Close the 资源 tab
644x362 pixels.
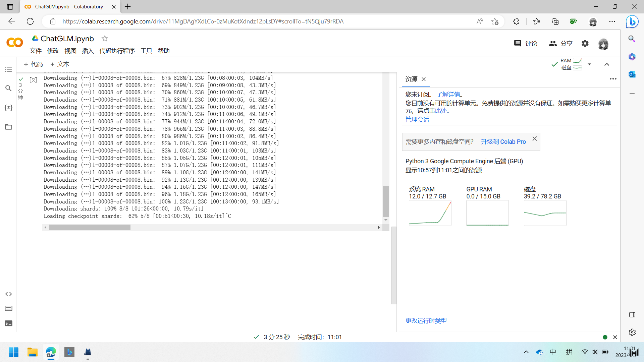[424, 79]
